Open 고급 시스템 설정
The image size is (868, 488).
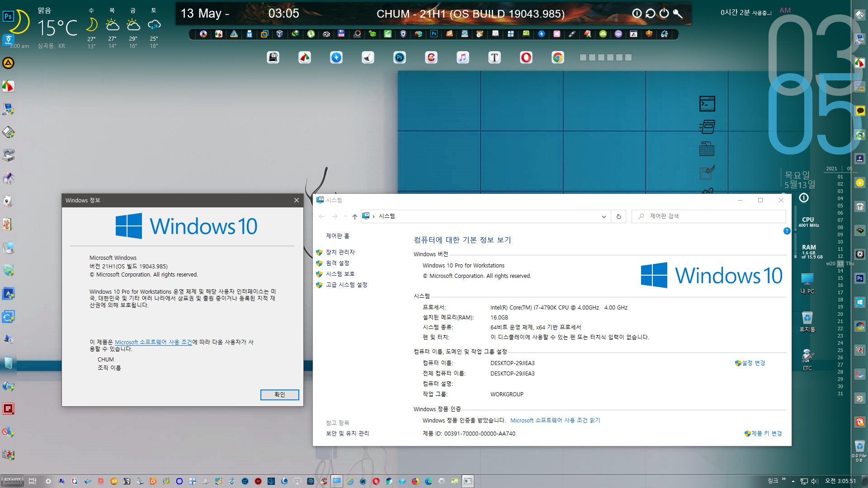pyautogui.click(x=346, y=285)
